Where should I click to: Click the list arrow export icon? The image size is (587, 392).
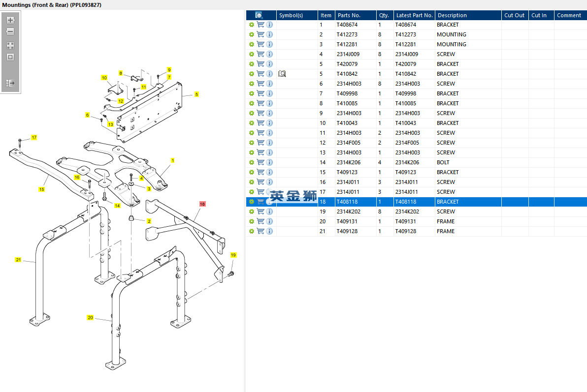point(10,83)
